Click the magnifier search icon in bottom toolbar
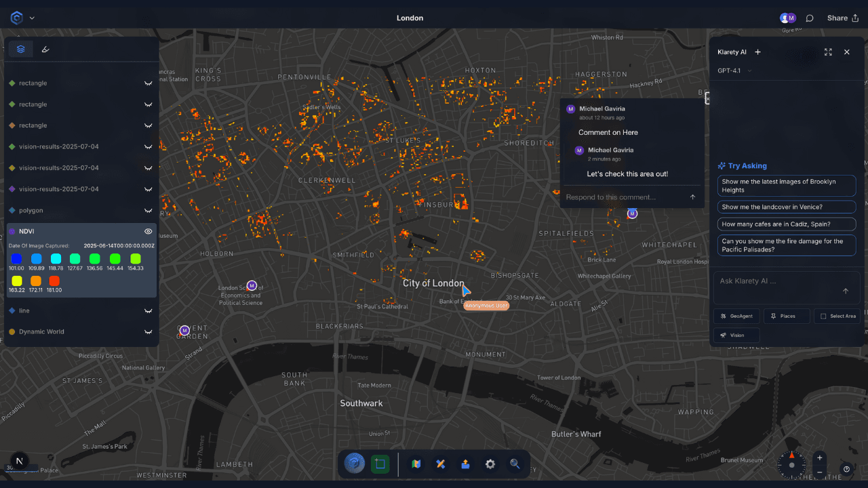This screenshot has height=488, width=868. (x=515, y=464)
